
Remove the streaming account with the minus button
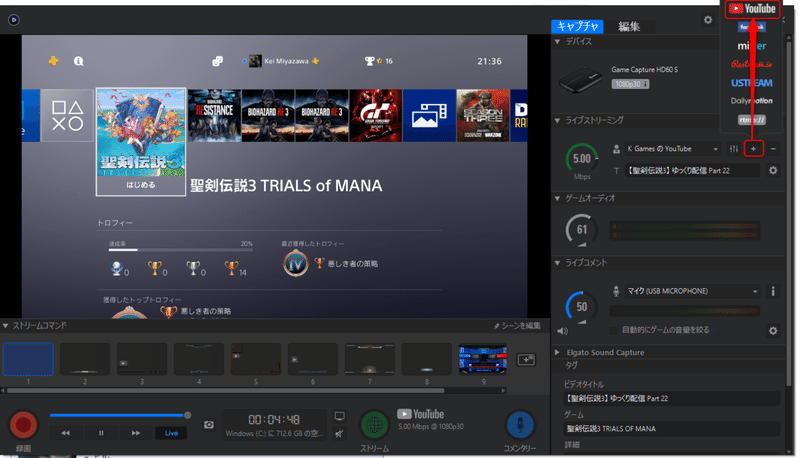tap(773, 149)
